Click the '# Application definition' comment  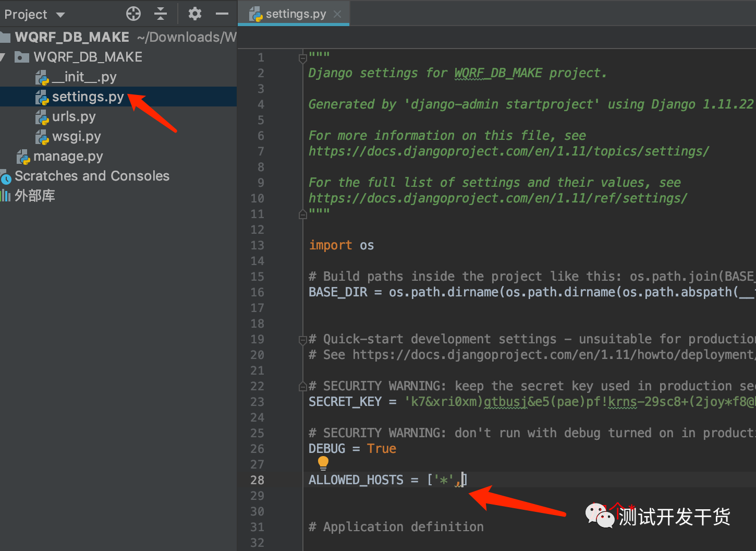click(x=396, y=527)
